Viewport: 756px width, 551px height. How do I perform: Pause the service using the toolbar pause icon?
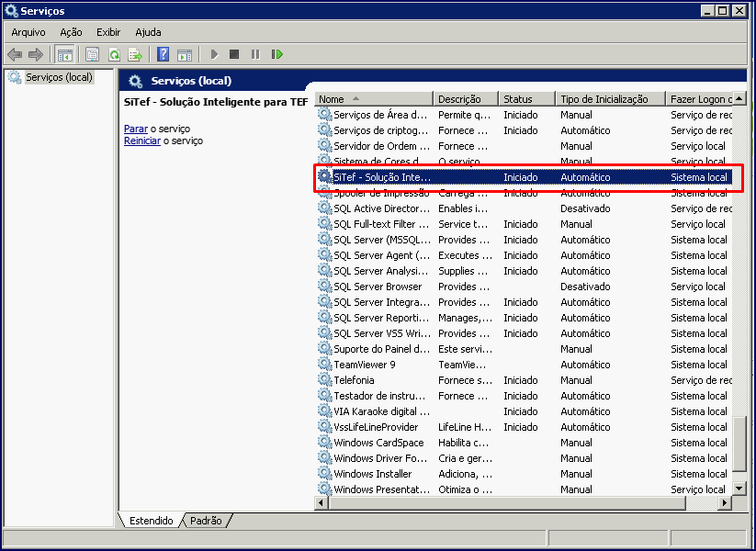click(255, 54)
